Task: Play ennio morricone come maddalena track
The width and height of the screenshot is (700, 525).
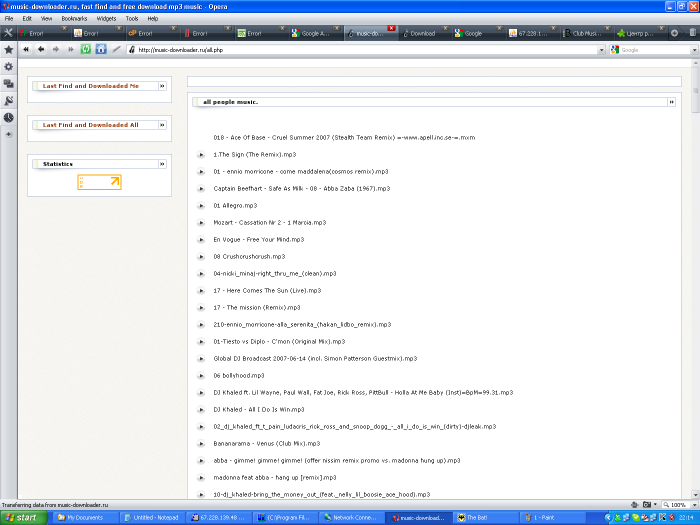Action: 201,172
